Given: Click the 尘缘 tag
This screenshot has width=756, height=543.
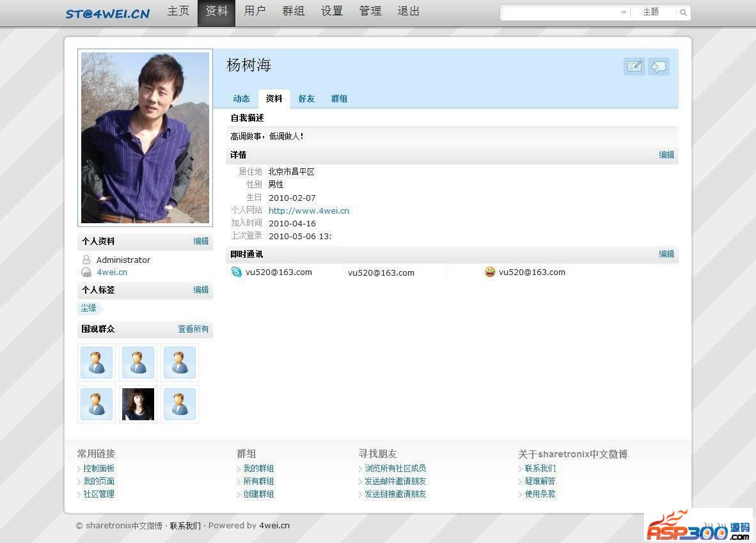Looking at the screenshot, I should point(89,308).
